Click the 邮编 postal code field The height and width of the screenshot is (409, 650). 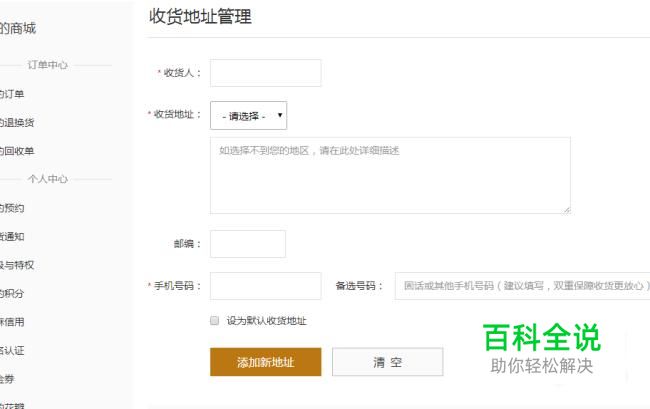coord(248,244)
